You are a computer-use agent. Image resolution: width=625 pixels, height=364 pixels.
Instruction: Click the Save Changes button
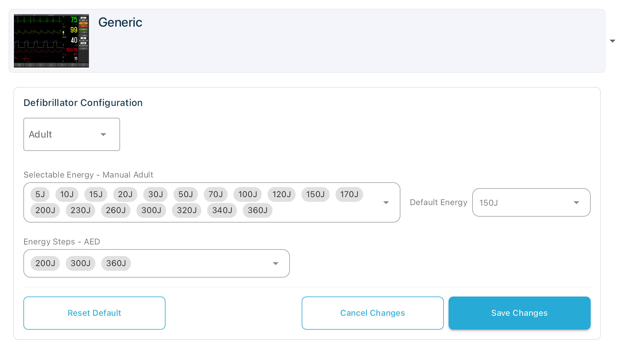pyautogui.click(x=519, y=313)
